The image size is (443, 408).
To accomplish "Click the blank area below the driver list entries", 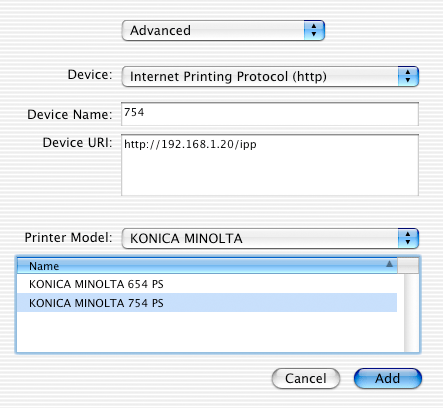I will tap(207, 332).
